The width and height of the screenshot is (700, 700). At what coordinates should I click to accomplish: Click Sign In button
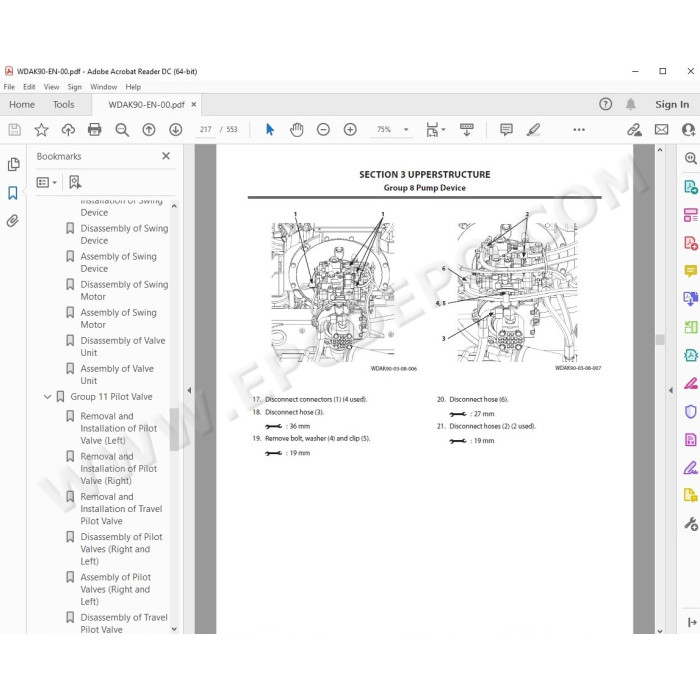pyautogui.click(x=672, y=104)
